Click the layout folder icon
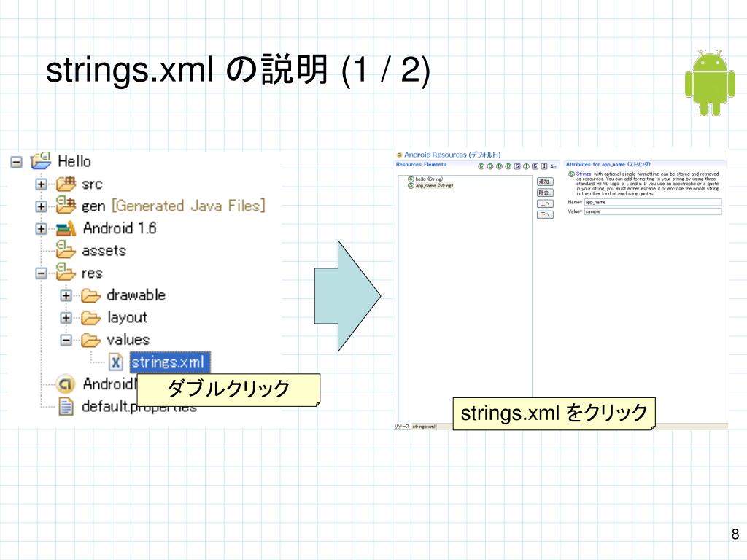 click(90, 318)
